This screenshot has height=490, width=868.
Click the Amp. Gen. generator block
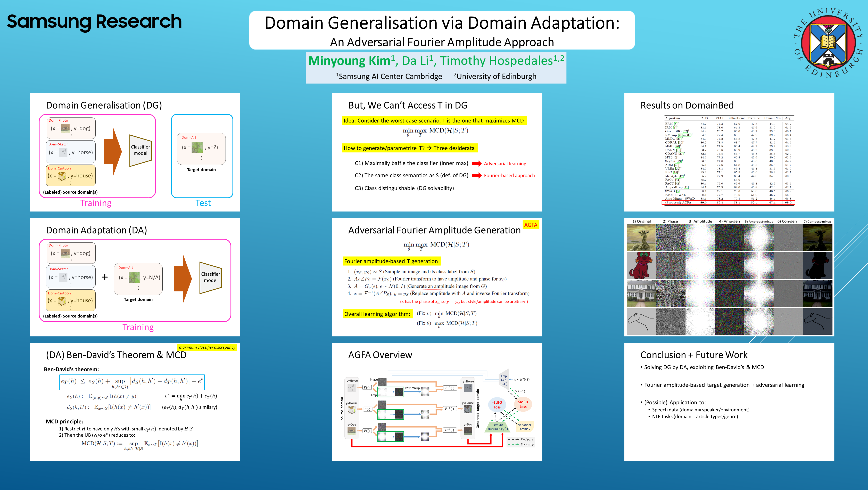[x=504, y=380]
